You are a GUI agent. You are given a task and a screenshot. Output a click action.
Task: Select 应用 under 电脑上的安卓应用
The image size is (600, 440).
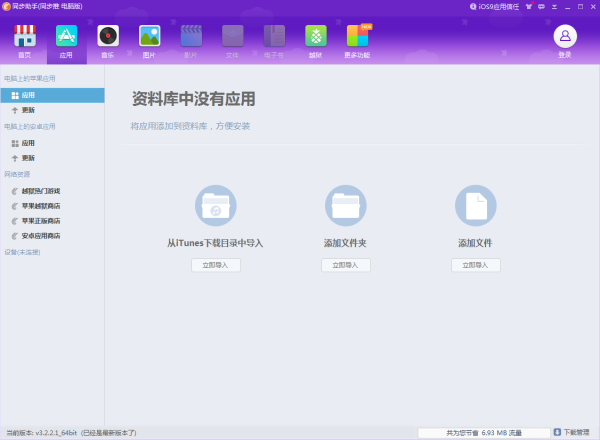coord(28,143)
